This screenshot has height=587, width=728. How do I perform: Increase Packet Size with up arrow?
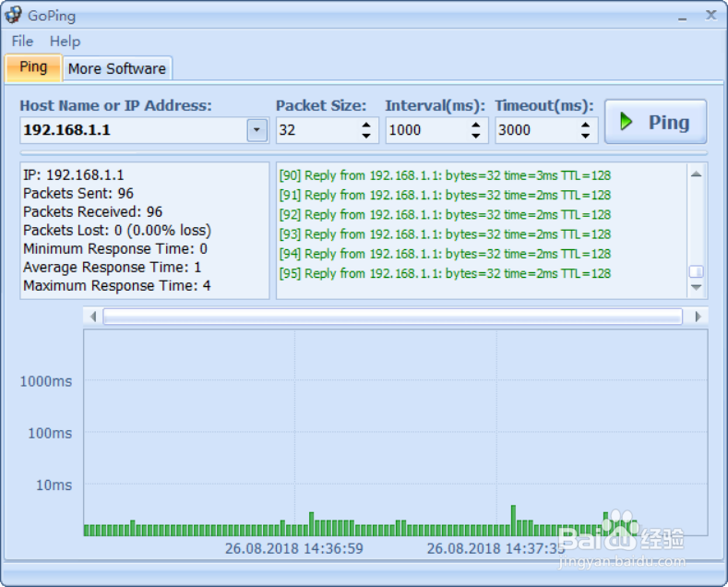[x=367, y=125]
